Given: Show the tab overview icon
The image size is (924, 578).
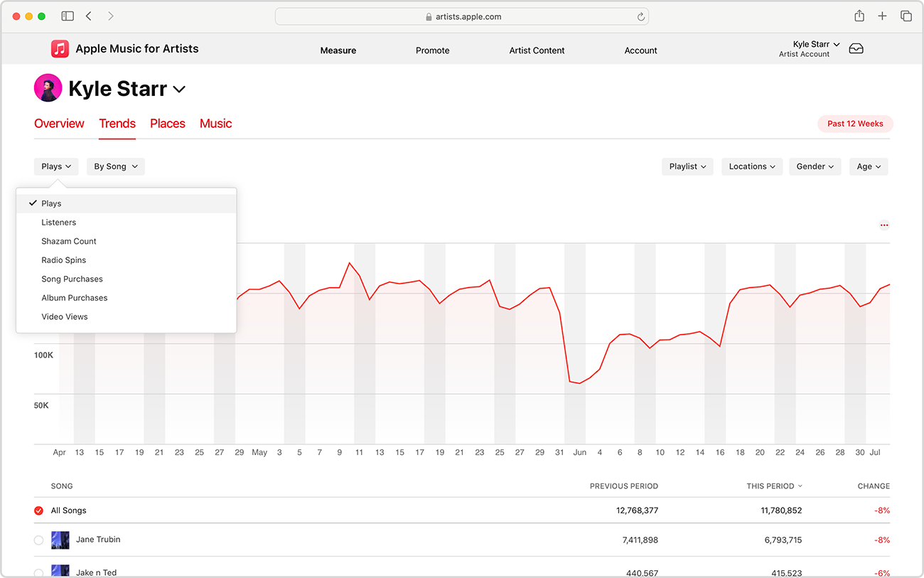Looking at the screenshot, I should pyautogui.click(x=906, y=16).
